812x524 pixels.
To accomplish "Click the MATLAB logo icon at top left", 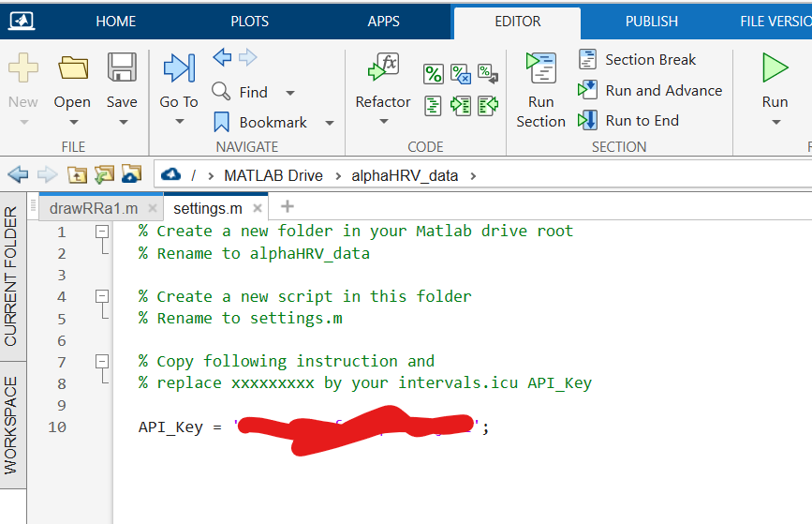I will point(22,21).
